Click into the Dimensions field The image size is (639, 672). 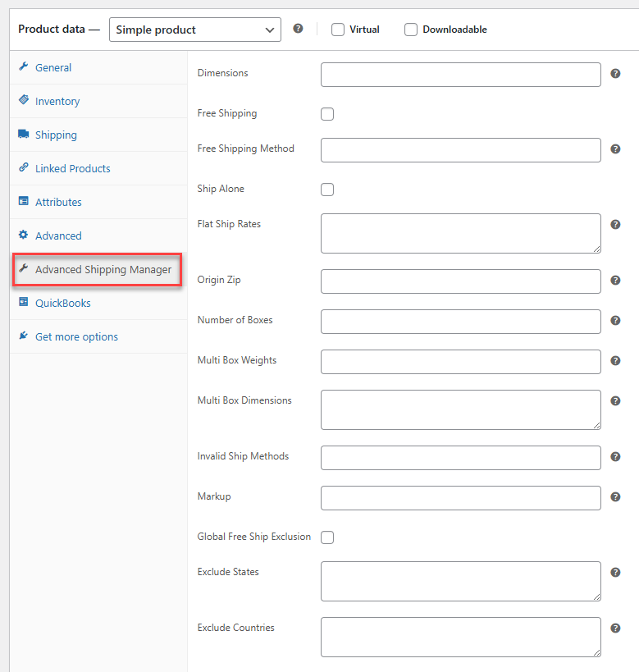point(461,75)
